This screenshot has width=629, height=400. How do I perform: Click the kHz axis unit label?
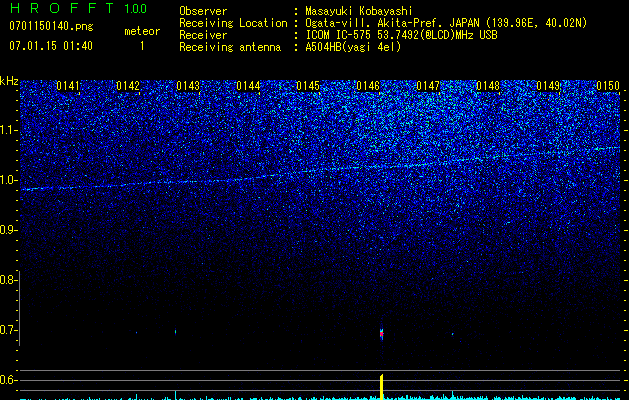click(9, 81)
